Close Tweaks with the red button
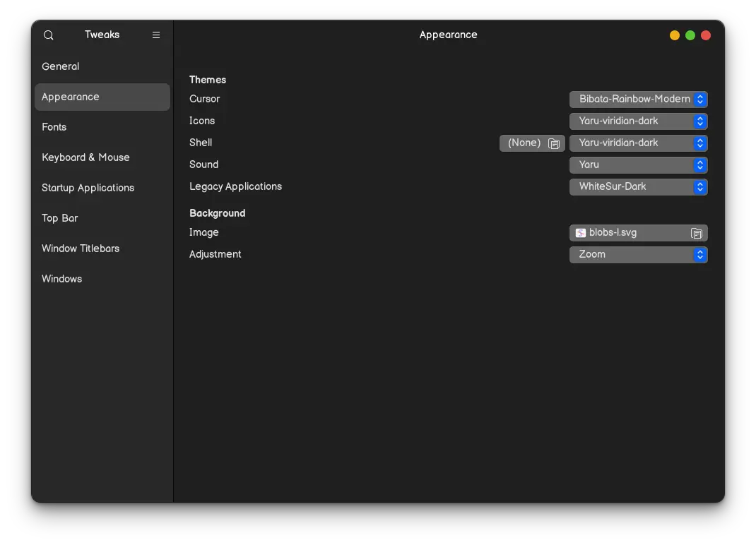The height and width of the screenshot is (545, 756). [706, 35]
